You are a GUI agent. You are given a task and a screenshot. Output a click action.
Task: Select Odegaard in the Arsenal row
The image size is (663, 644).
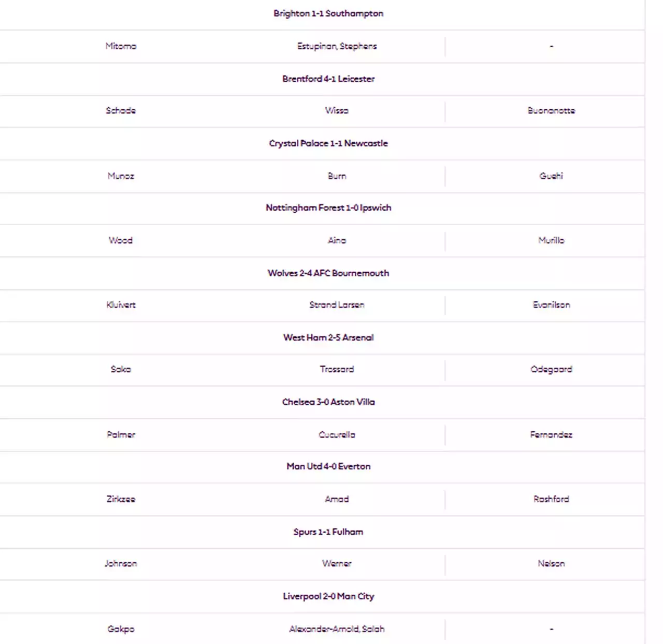pos(551,369)
